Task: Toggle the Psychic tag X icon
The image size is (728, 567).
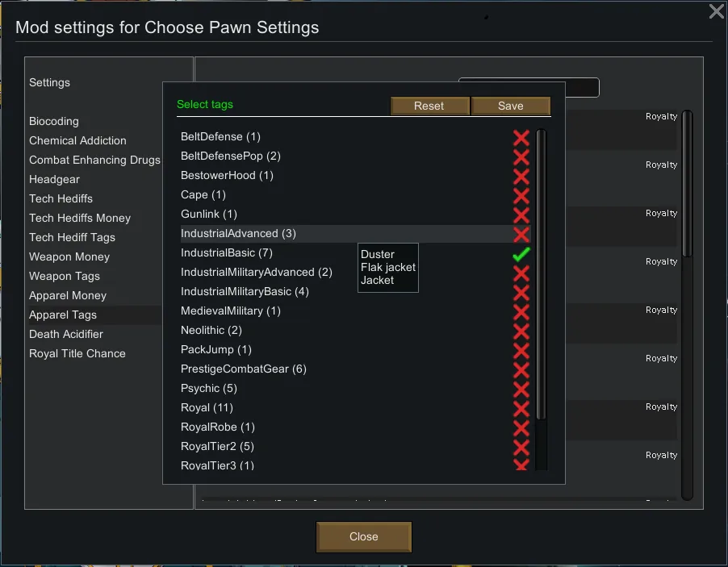Action: (521, 389)
